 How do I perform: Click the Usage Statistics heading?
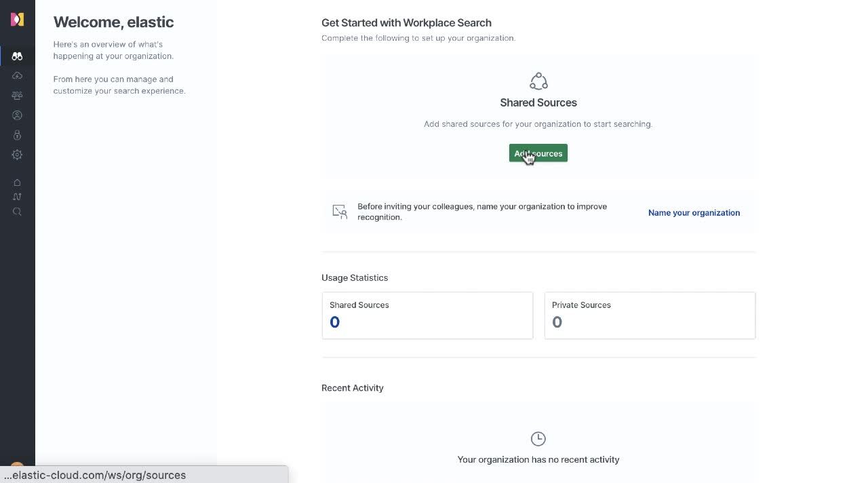pos(355,277)
